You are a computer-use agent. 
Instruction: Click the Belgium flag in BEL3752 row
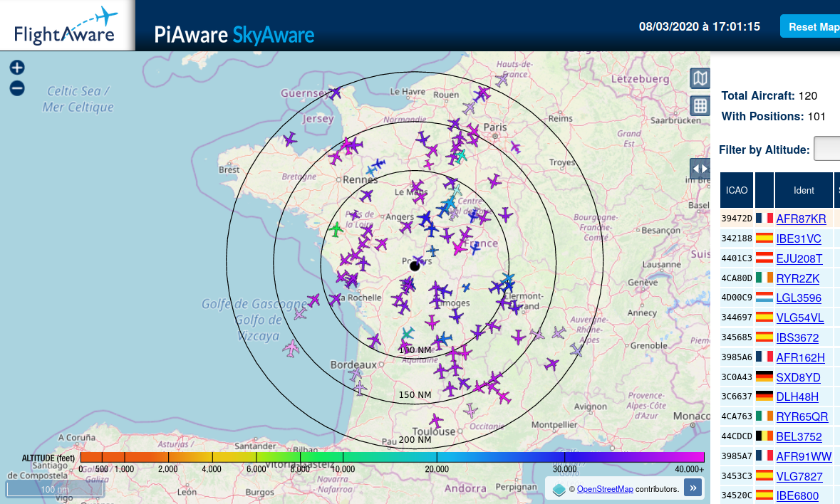(x=764, y=436)
